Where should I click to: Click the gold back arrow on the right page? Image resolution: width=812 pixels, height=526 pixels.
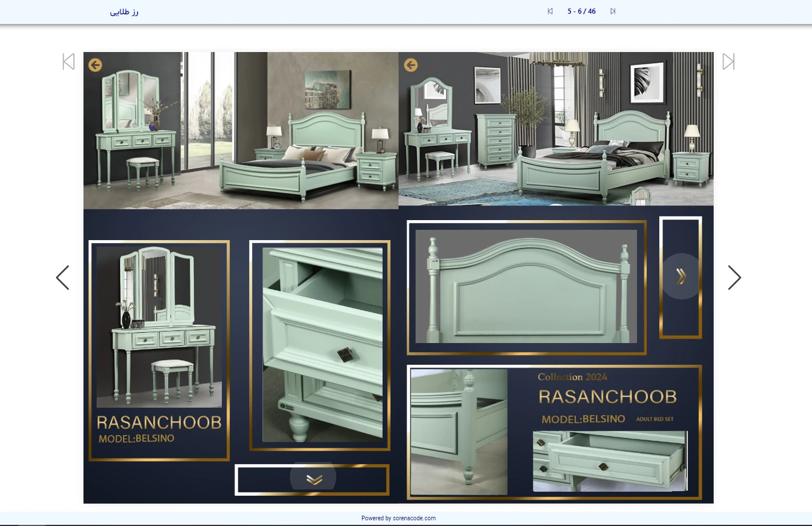(x=411, y=65)
